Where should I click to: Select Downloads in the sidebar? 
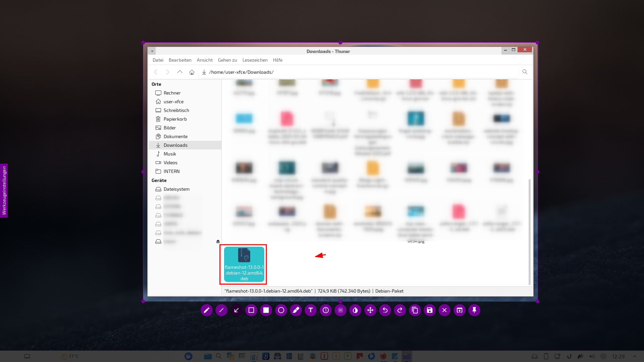click(x=185, y=145)
